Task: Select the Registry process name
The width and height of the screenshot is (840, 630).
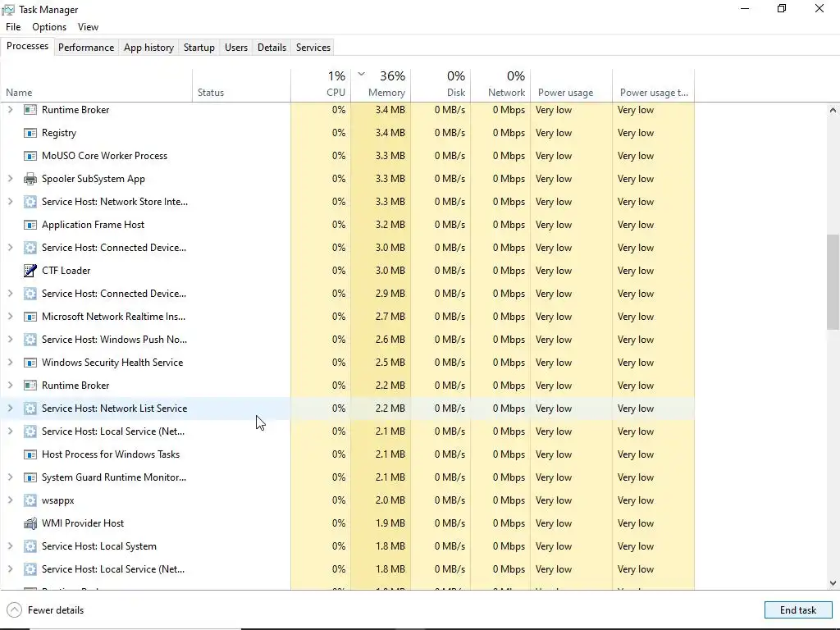Action: pyautogui.click(x=59, y=133)
